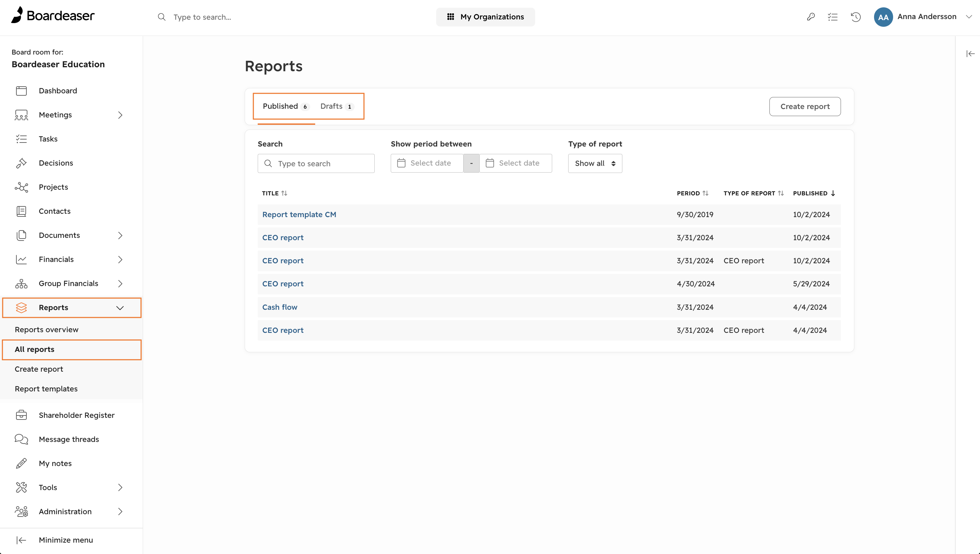
Task: Click the Projects sidebar icon
Action: 21,187
